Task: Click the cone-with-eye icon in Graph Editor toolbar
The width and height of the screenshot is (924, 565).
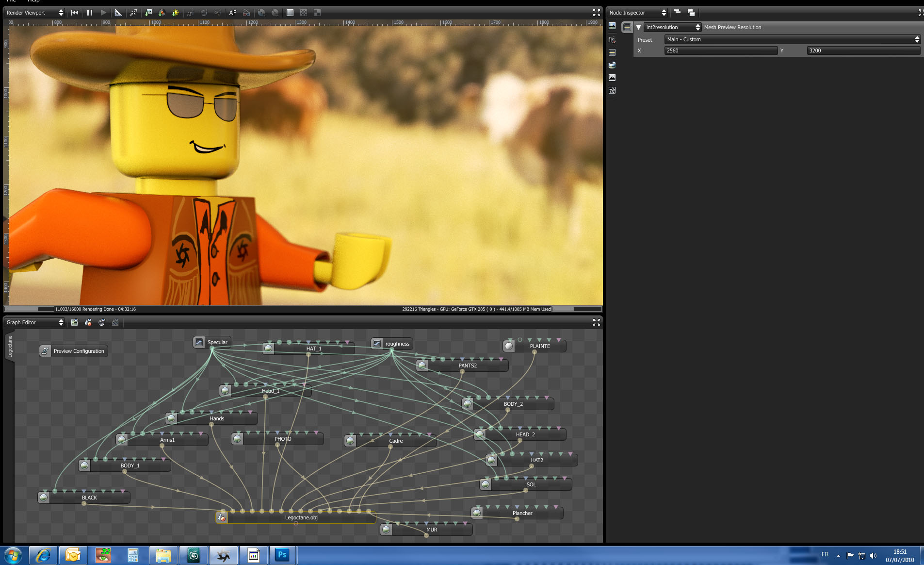Action: (x=88, y=322)
